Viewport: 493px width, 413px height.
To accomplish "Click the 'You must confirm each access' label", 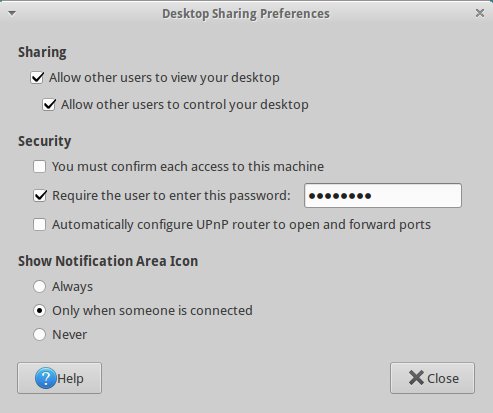I will tap(188, 167).
